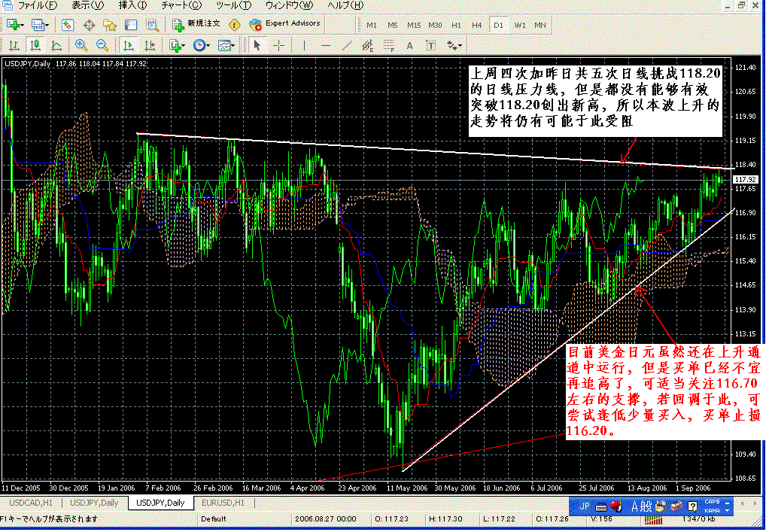Select the equidistant channel tool
Screen dimensions: 766x532
tap(367, 45)
